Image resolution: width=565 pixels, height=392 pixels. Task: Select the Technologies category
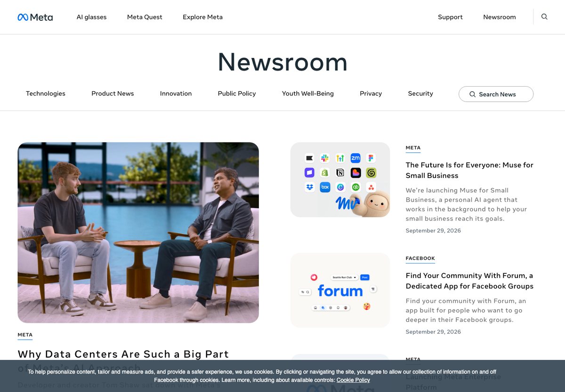46,94
